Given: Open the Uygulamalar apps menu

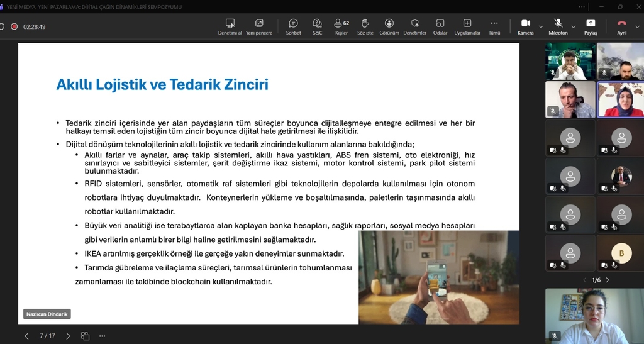Looking at the screenshot, I should click(x=467, y=26).
